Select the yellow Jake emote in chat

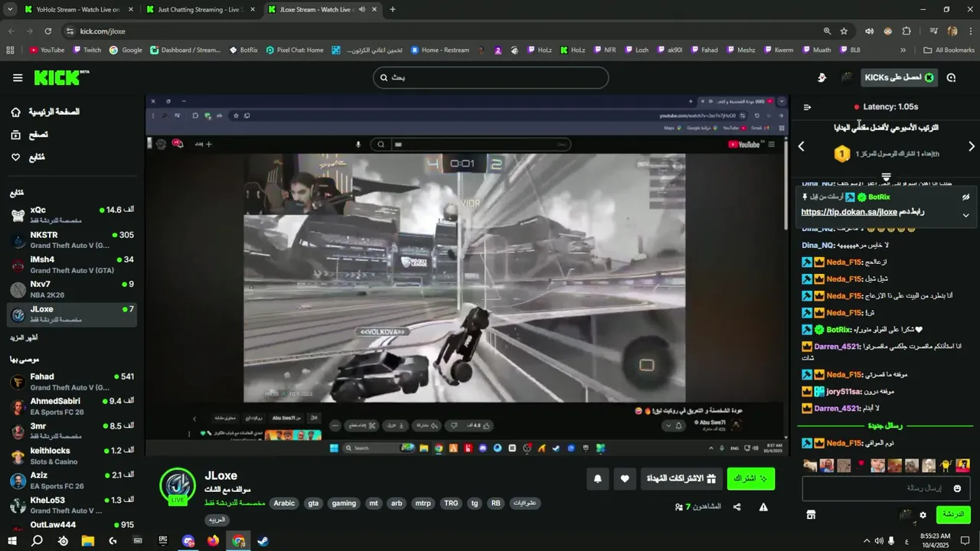point(946,465)
